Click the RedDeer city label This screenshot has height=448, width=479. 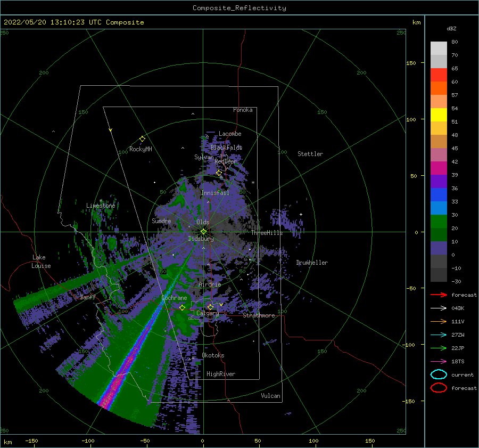click(x=226, y=161)
